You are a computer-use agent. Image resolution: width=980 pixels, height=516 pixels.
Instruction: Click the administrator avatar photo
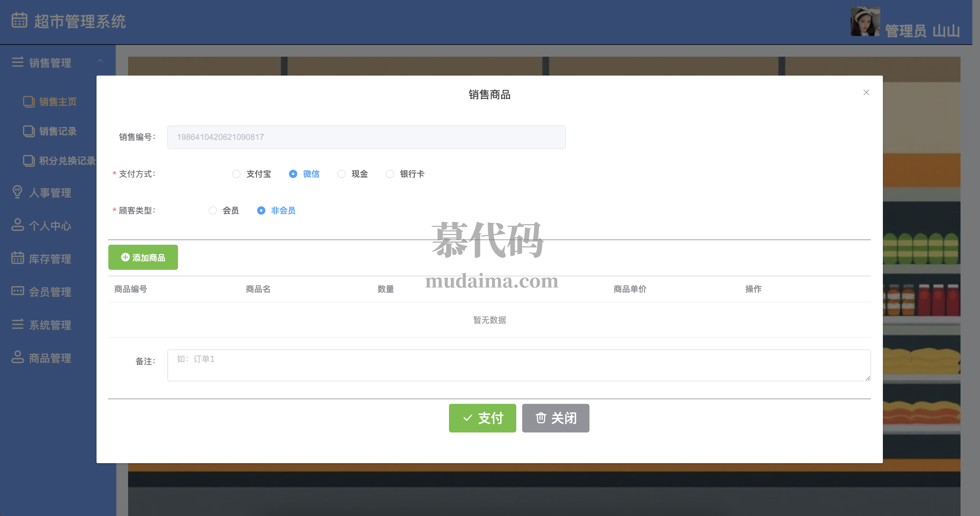(865, 21)
